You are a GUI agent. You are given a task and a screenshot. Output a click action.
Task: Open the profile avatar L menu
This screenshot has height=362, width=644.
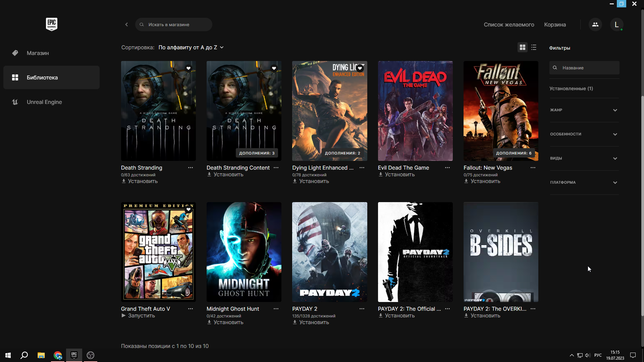click(616, 24)
